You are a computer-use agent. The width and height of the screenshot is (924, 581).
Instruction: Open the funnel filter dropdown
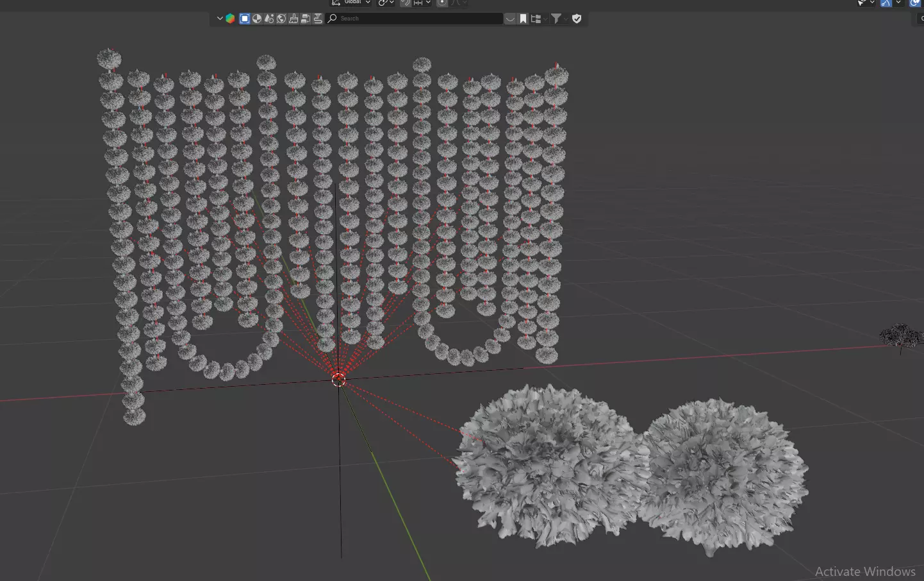click(x=558, y=19)
